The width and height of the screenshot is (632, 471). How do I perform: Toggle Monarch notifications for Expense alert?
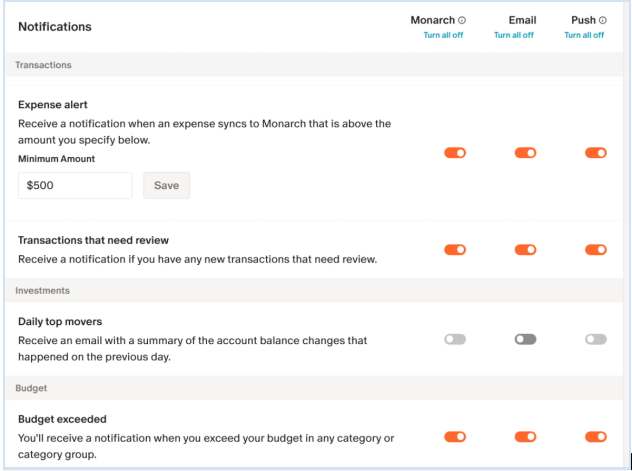pos(455,153)
